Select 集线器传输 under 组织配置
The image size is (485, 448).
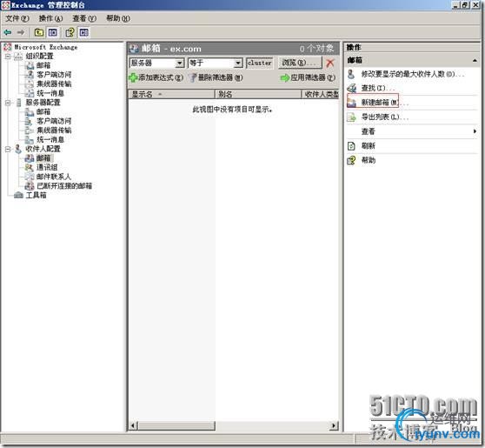point(54,84)
